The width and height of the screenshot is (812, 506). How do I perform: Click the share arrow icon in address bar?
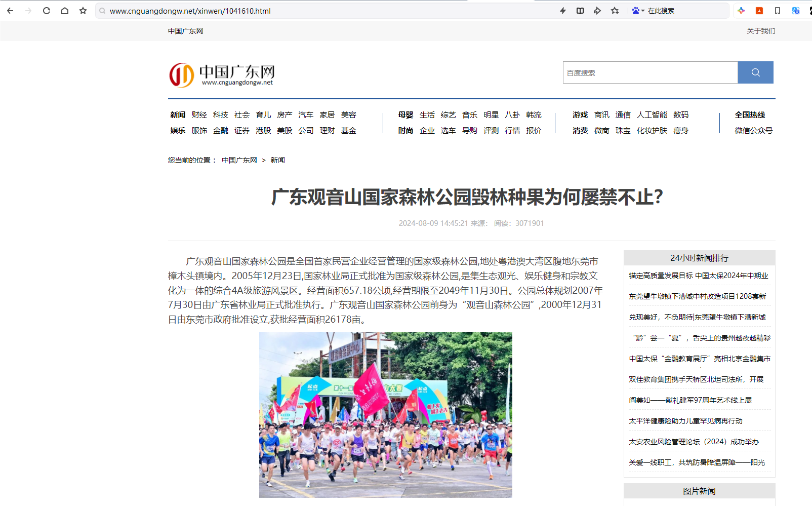point(597,11)
